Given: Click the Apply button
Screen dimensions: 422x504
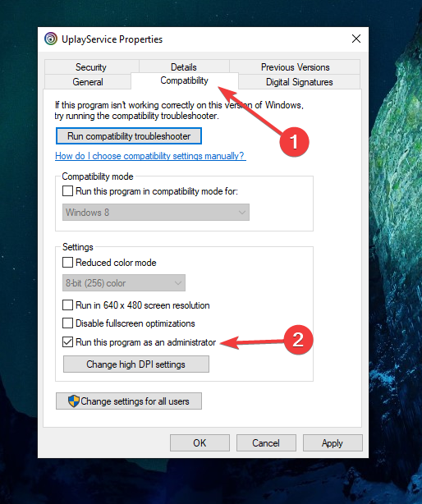Looking at the screenshot, I should pyautogui.click(x=333, y=443).
